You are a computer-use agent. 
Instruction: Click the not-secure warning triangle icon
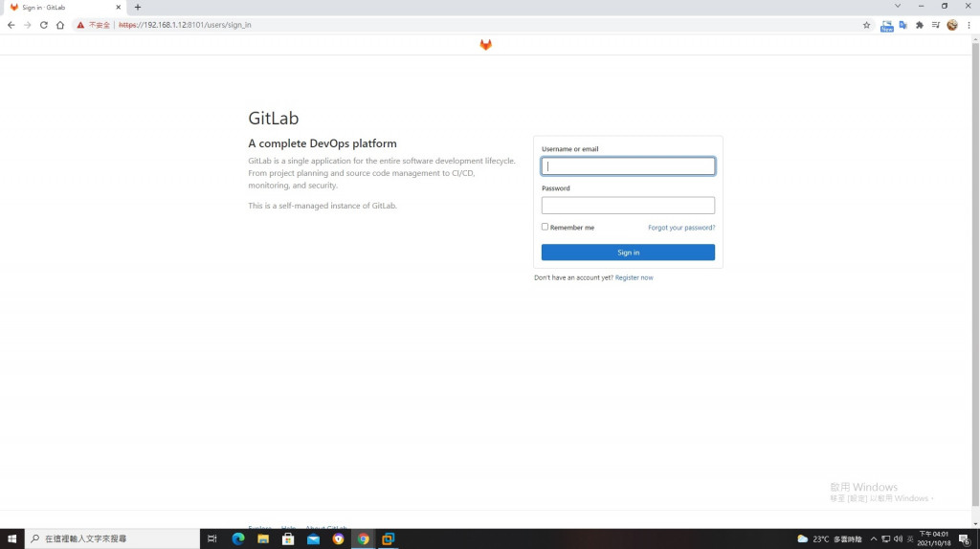pos(80,25)
